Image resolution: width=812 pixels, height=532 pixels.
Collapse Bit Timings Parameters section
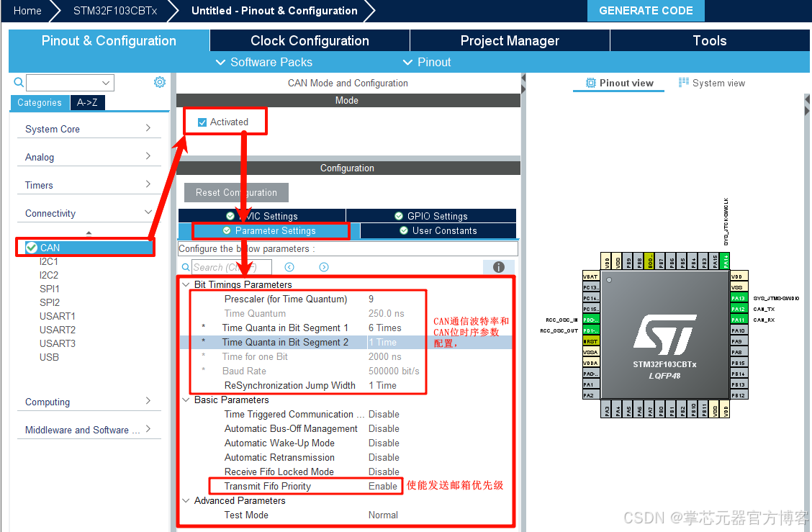pyautogui.click(x=186, y=284)
